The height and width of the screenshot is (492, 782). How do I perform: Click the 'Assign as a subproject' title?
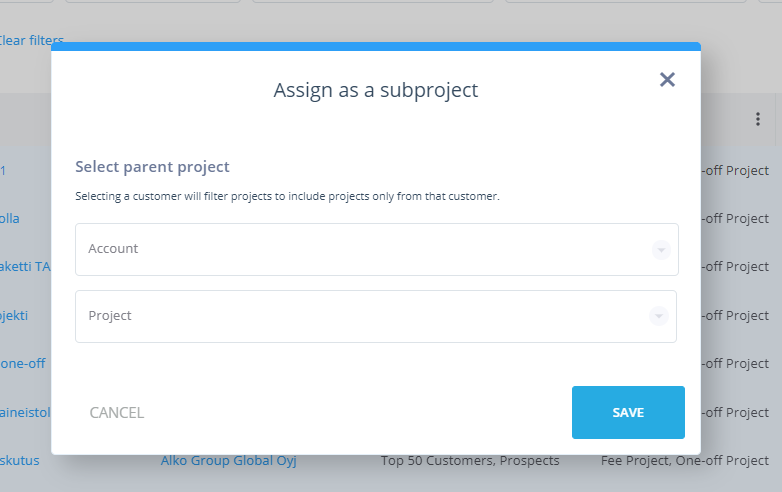click(x=376, y=90)
